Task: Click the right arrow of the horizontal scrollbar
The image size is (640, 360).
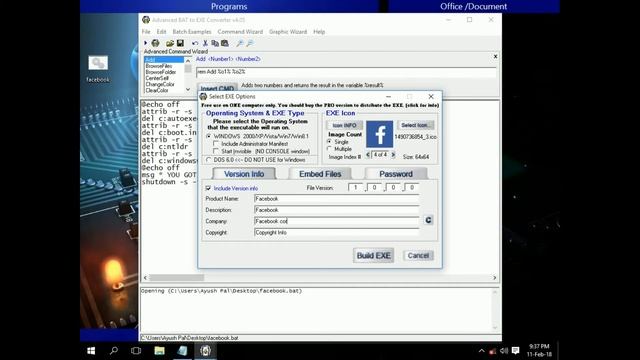Action: (495, 278)
